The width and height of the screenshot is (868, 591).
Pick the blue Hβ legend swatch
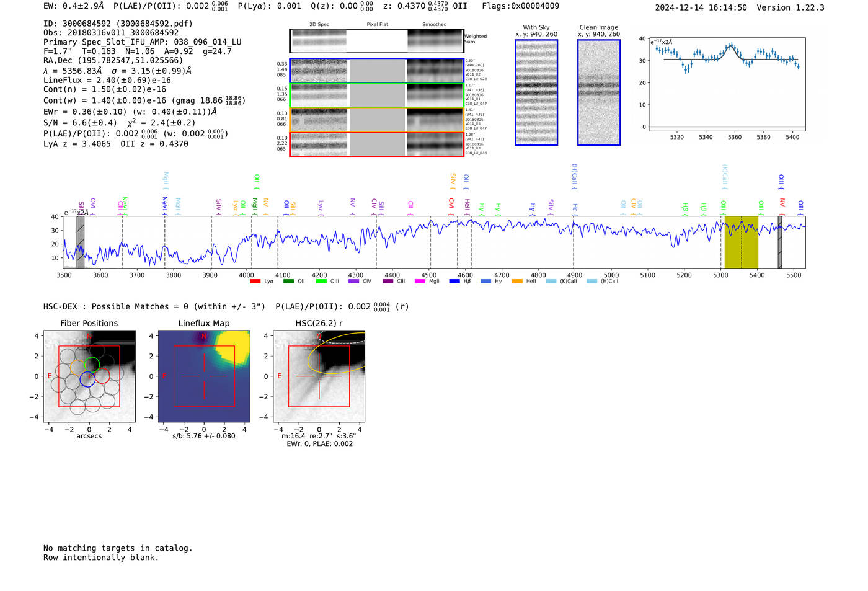(x=454, y=282)
